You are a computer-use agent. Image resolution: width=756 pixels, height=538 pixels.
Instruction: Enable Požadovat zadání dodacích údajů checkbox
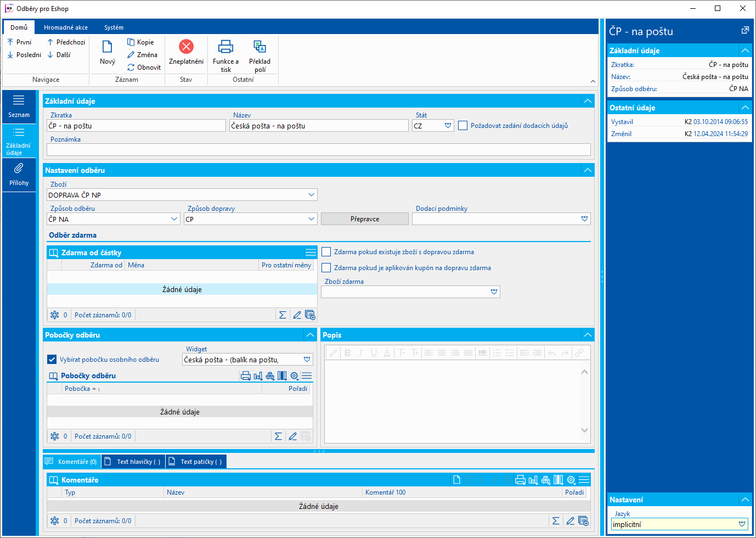tap(462, 126)
